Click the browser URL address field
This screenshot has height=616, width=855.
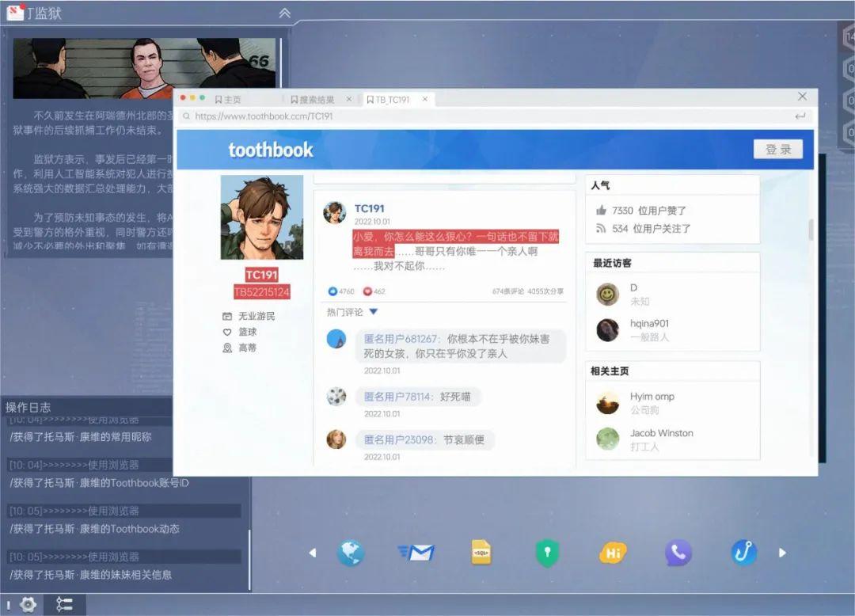491,116
